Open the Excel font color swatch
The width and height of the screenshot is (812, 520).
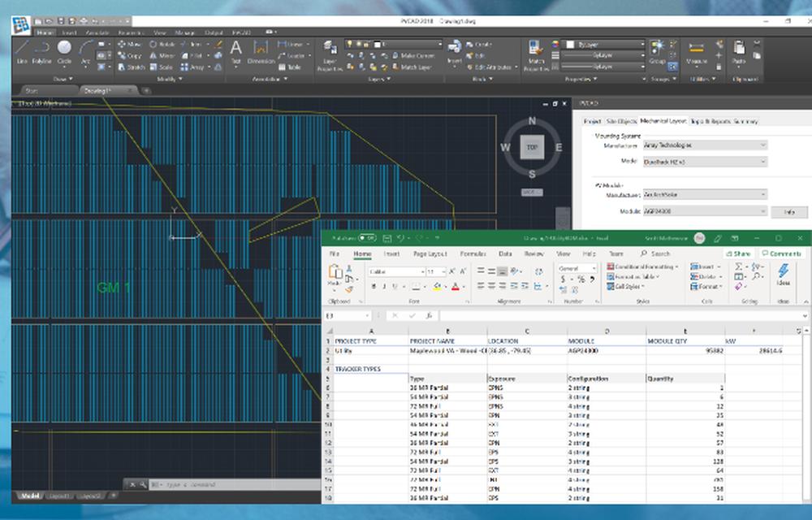[456, 287]
